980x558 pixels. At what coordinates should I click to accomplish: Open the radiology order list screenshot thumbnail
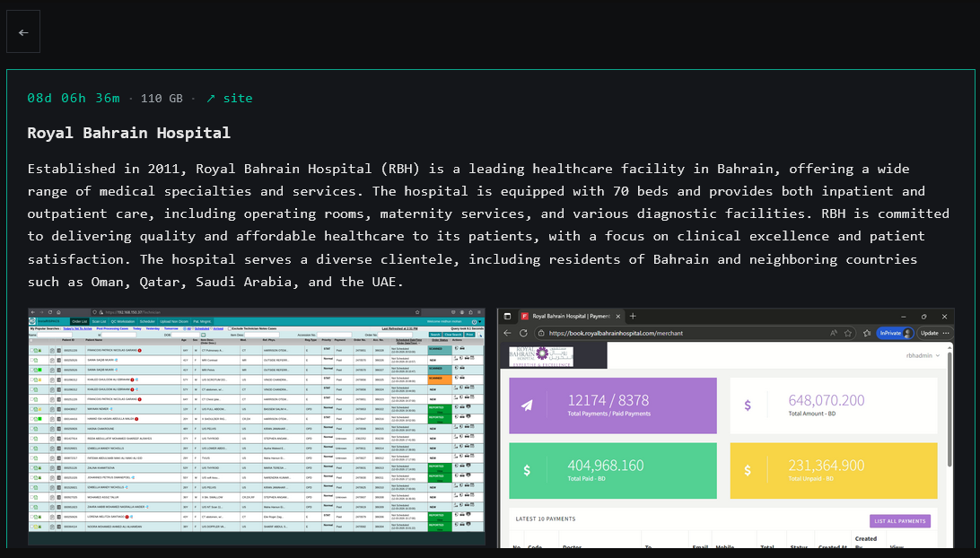(x=257, y=426)
